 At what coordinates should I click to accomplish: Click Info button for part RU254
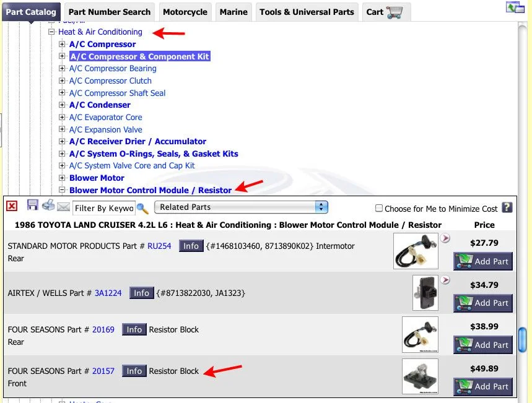191,246
